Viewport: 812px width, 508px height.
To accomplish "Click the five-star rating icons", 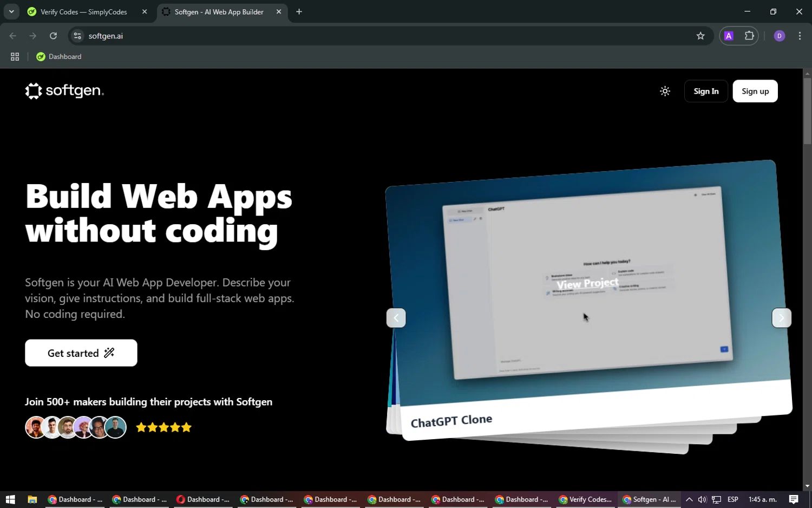I will (163, 427).
